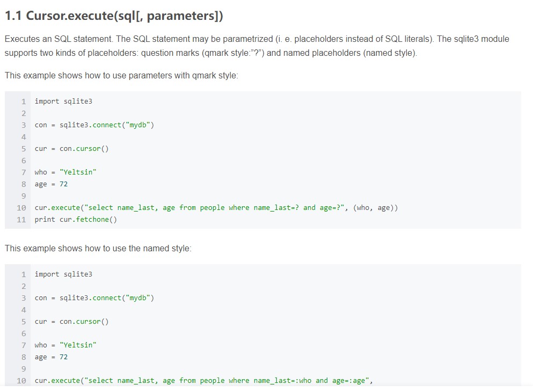Click text about parameters with qmark style
Image resolution: width=533 pixels, height=392 pixels.
[121, 76]
